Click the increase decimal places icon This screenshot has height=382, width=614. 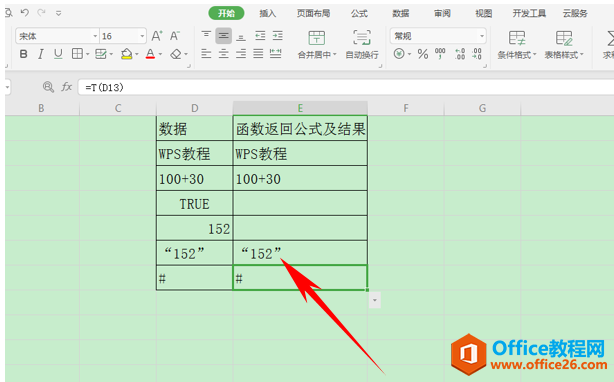point(460,54)
